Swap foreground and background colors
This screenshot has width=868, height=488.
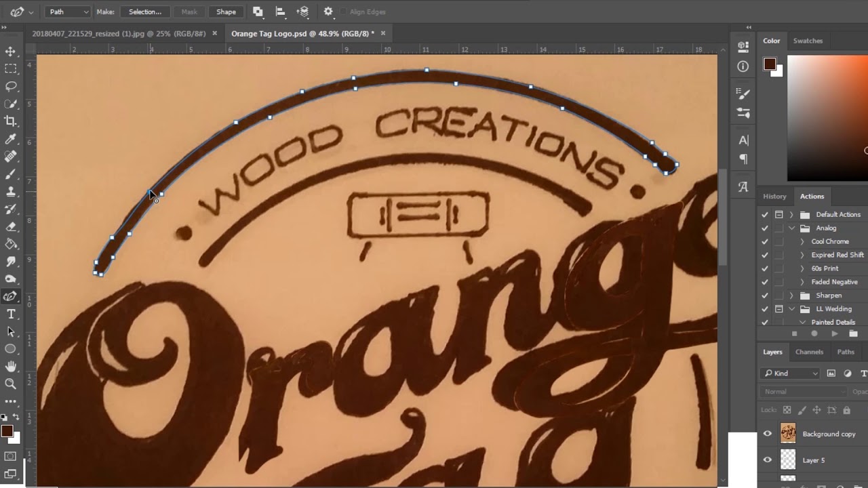[x=16, y=417]
